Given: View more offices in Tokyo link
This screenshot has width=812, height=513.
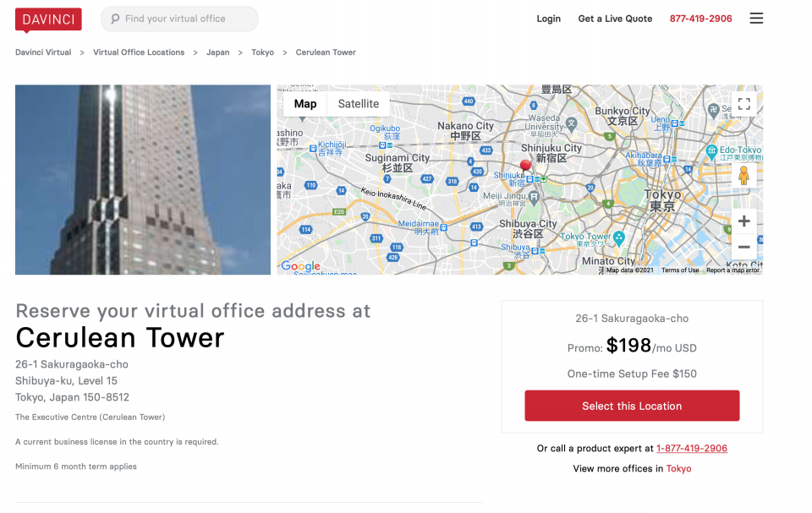Looking at the screenshot, I should (678, 468).
